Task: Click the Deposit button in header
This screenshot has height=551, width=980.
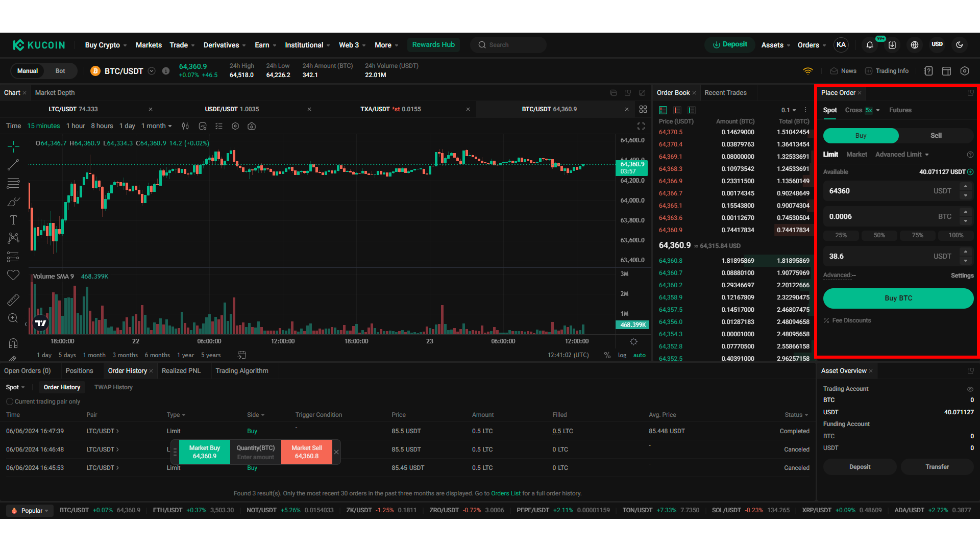Action: click(x=729, y=44)
